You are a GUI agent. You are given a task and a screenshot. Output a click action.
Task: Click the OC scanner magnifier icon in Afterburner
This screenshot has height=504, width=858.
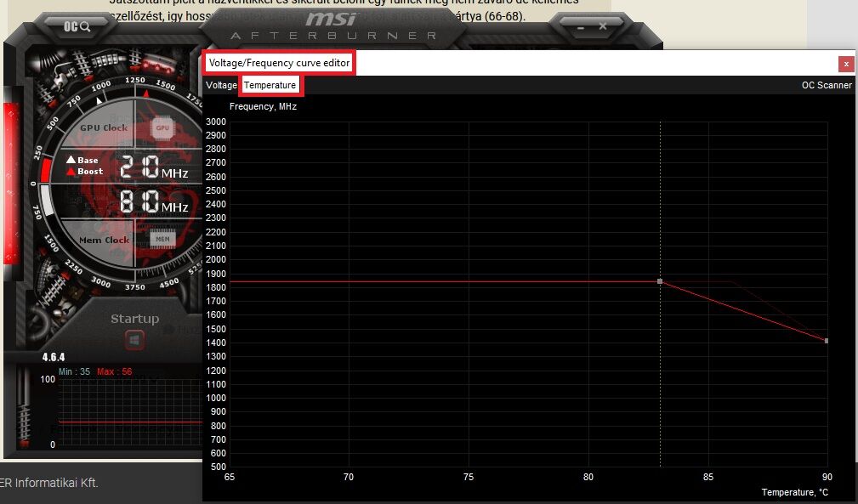77,26
